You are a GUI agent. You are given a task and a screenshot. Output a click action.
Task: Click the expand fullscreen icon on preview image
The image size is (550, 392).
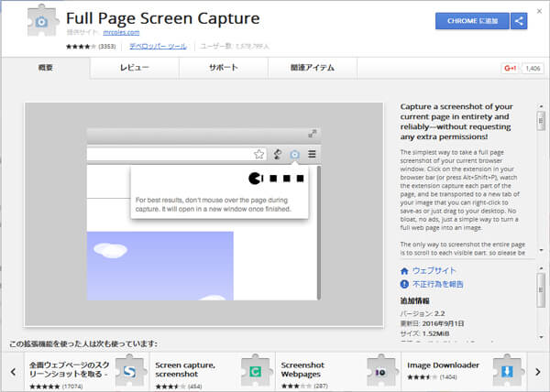point(312,133)
